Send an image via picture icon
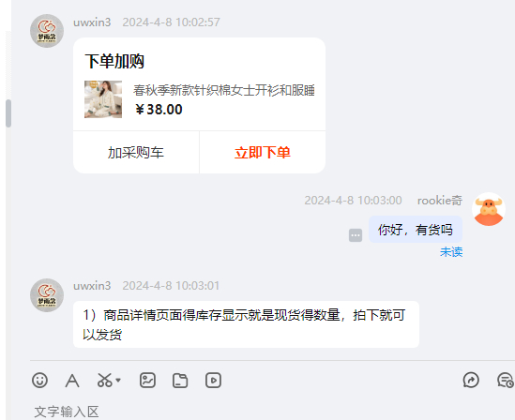The height and width of the screenshot is (420, 515). point(147,381)
